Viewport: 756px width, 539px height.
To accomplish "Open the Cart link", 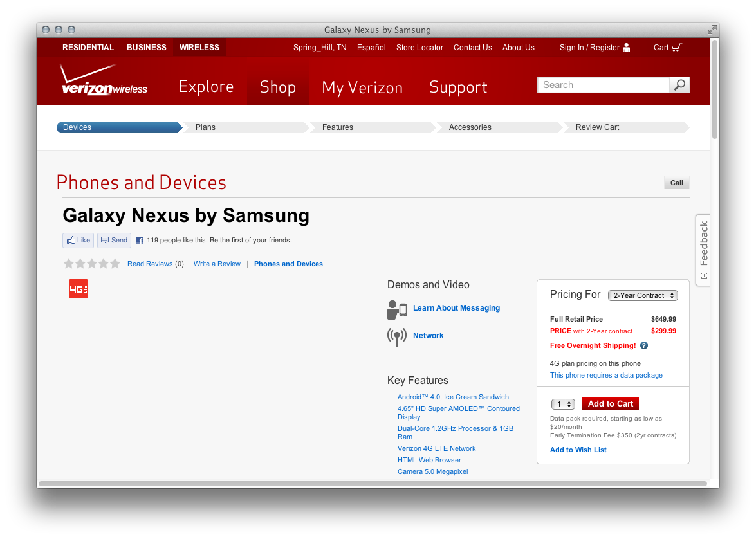I will point(661,47).
